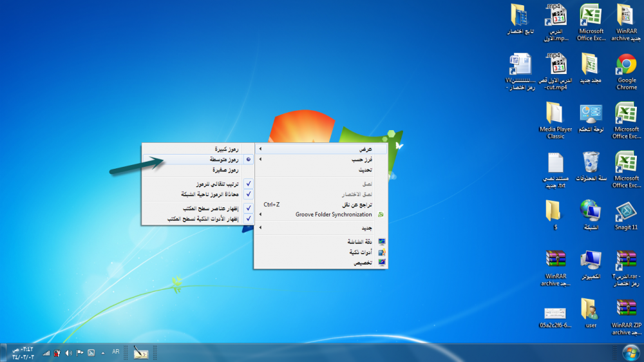
Task: Expand the Sort by (فرز حسب) submenu
Action: click(x=322, y=159)
